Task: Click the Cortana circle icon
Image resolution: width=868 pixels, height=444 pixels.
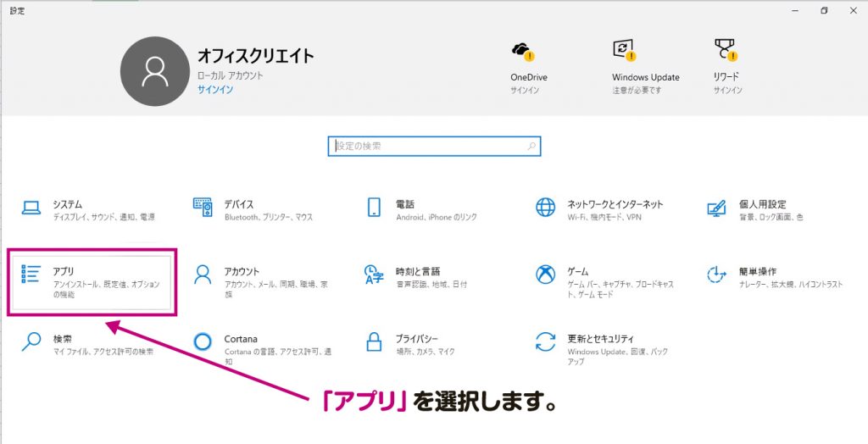Action: click(203, 341)
